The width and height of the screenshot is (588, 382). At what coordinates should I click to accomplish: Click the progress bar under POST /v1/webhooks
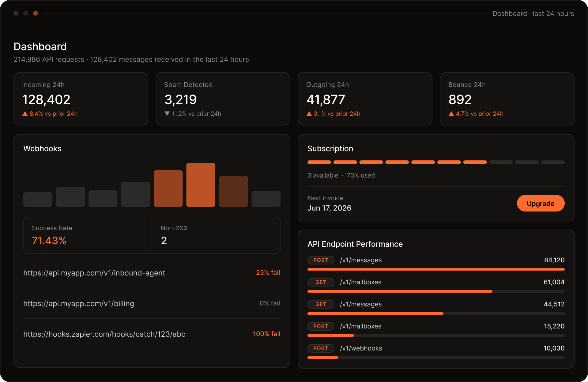(436, 358)
